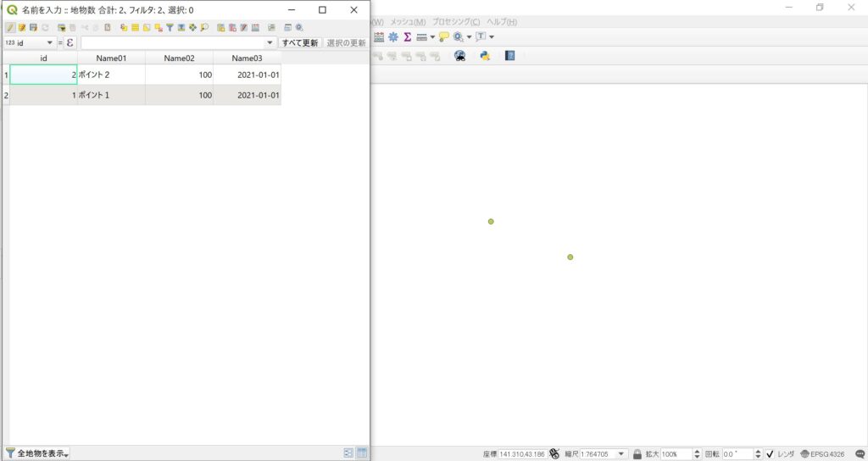Screen dimensions: 868x461
Task: Click Delete field icon
Action: 232,27
